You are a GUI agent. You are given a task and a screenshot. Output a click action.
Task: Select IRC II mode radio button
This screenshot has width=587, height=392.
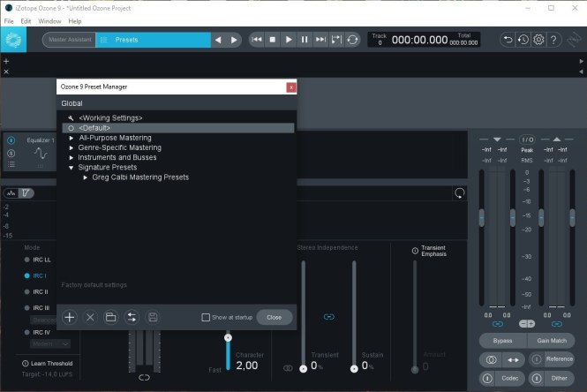(26, 291)
